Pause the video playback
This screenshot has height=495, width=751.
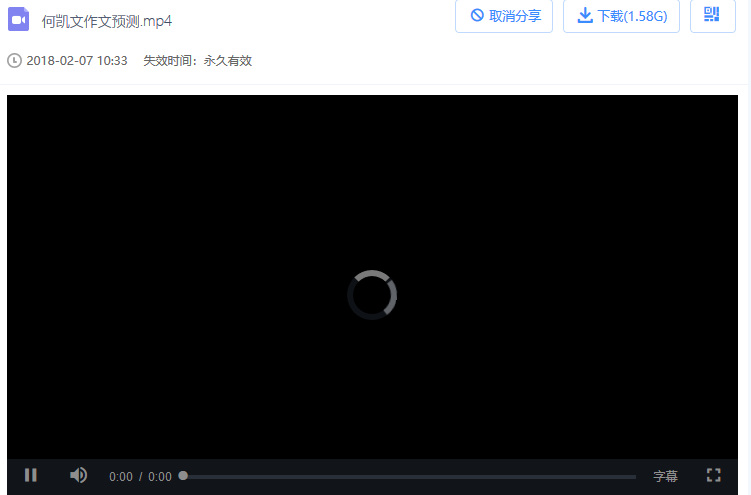[31, 476]
